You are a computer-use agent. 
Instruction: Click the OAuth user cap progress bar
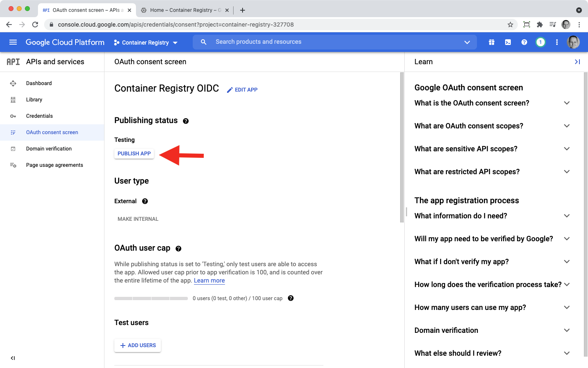point(151,298)
